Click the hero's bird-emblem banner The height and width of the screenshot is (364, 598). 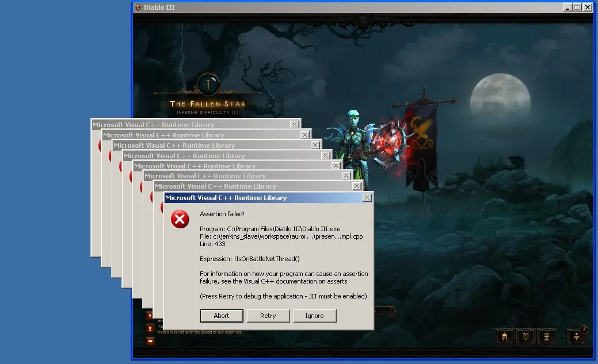[x=421, y=144]
